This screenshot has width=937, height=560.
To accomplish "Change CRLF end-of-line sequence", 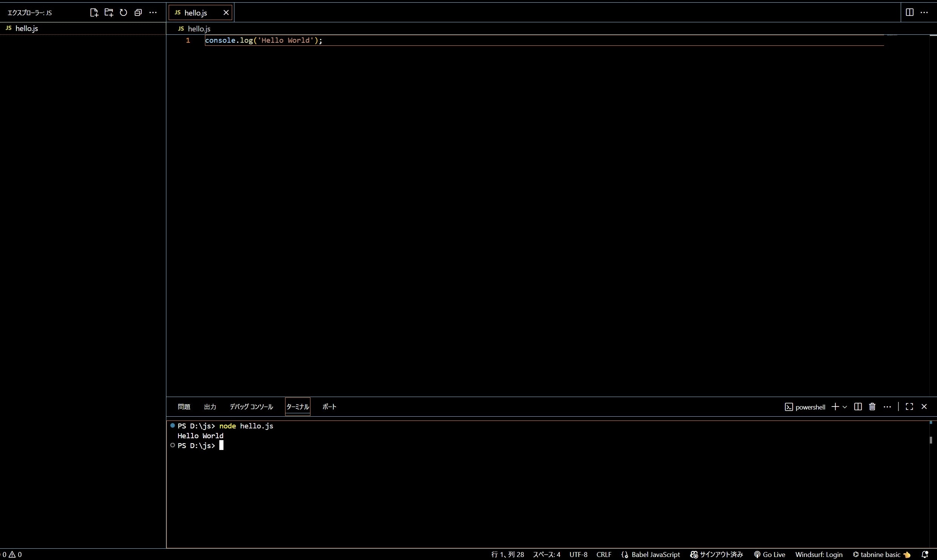I will [604, 554].
